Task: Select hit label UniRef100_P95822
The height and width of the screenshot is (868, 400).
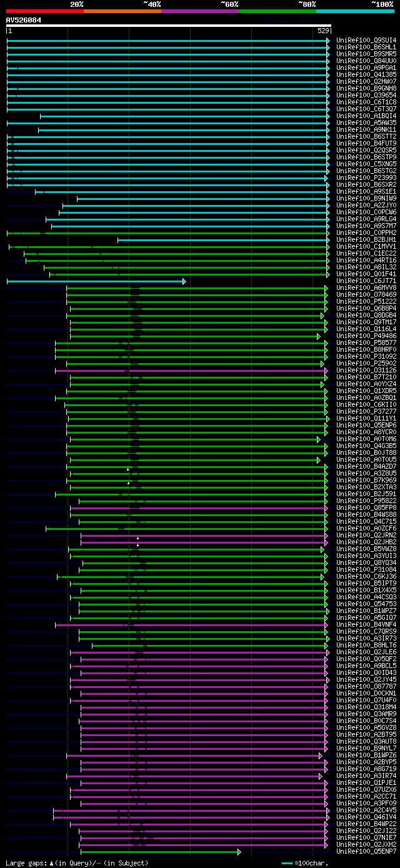Action: (x=366, y=501)
